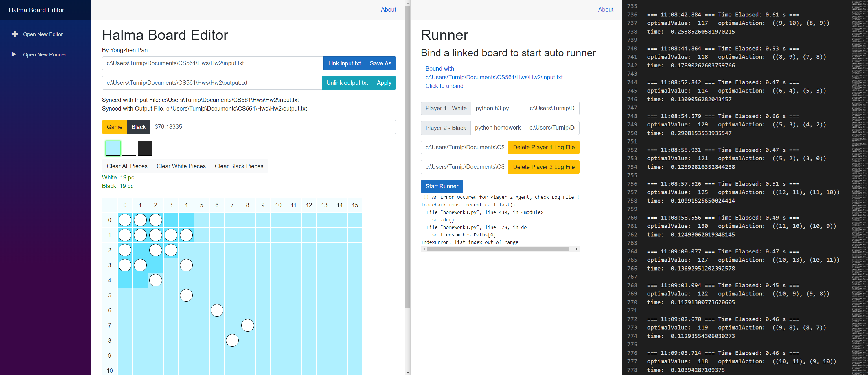Click the white piece at row 0 column 0
The image size is (868, 375).
tap(125, 220)
